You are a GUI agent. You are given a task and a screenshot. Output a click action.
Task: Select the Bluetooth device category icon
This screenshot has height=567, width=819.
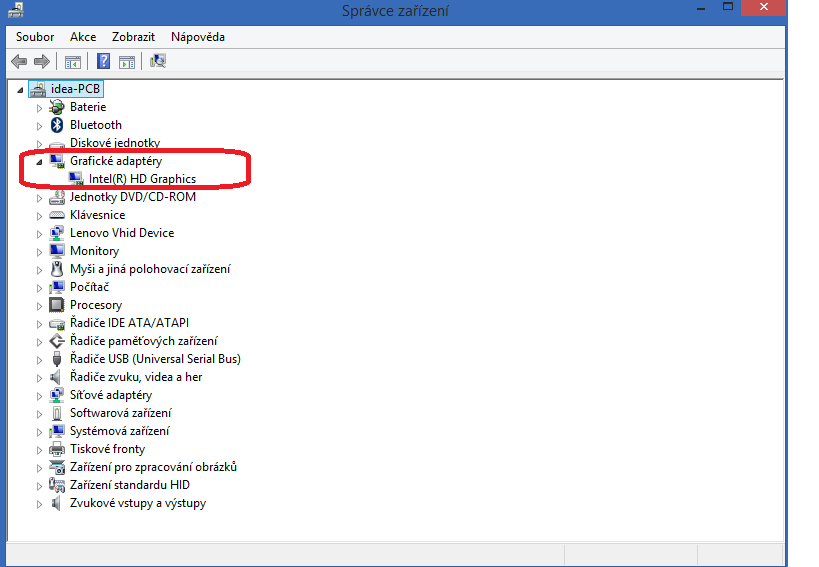57,125
